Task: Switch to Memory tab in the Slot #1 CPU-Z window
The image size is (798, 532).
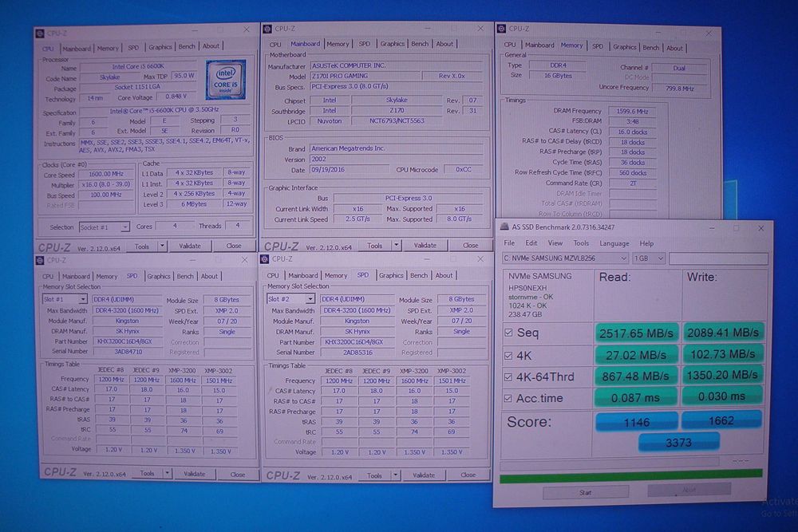Action: pyautogui.click(x=107, y=277)
